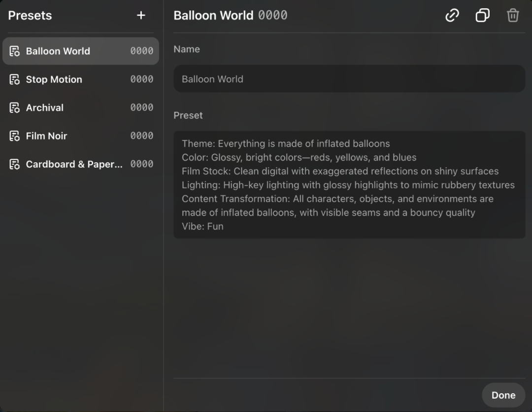Click the Film Noir preset icon
This screenshot has height=412, width=532.
(15, 136)
